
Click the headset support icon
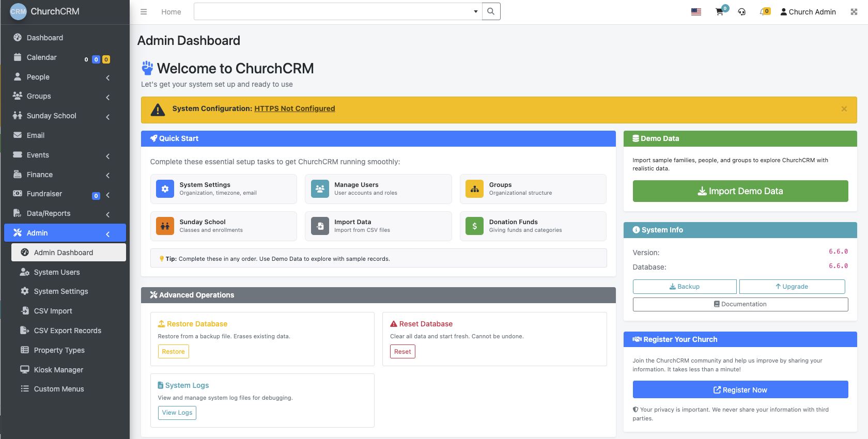pyautogui.click(x=742, y=12)
